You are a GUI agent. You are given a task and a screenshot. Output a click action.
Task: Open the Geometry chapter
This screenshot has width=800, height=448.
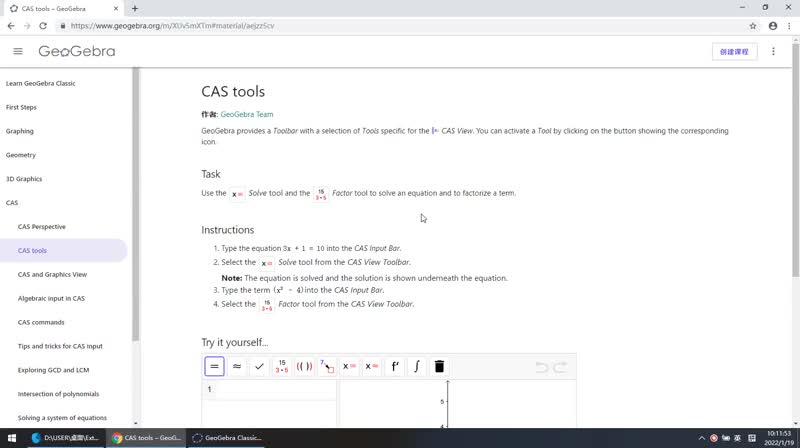[x=21, y=155]
